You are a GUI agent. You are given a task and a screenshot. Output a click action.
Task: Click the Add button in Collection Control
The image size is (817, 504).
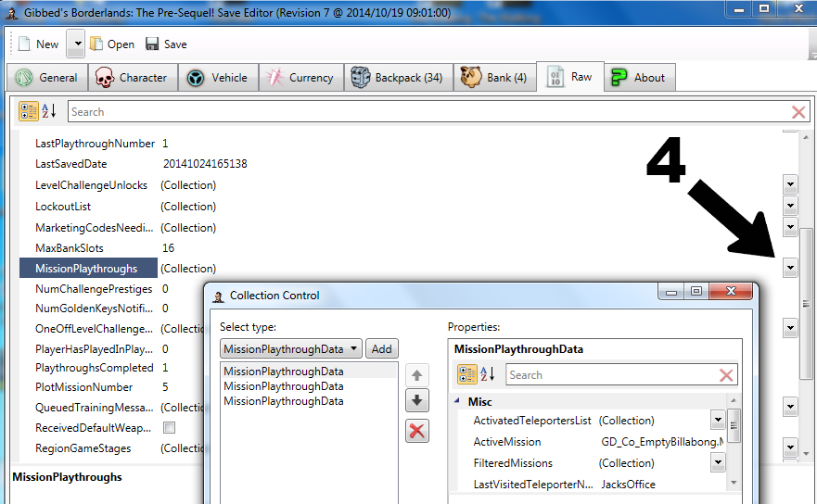pyautogui.click(x=381, y=349)
